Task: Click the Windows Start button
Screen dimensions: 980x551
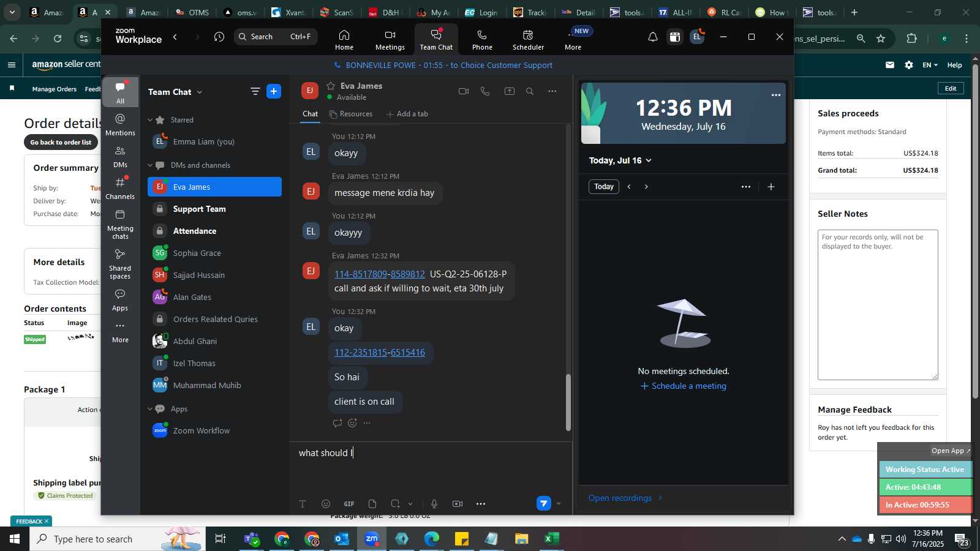Action: (15, 539)
